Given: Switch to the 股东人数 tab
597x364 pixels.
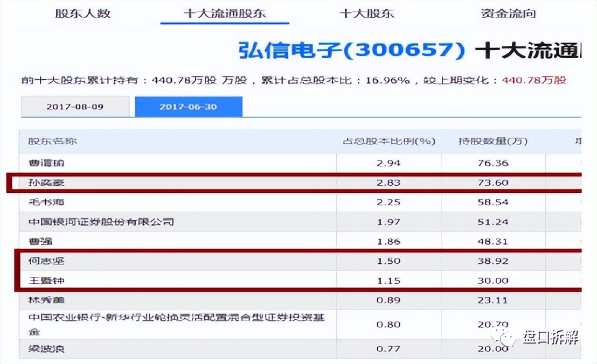Looking at the screenshot, I should [x=82, y=13].
